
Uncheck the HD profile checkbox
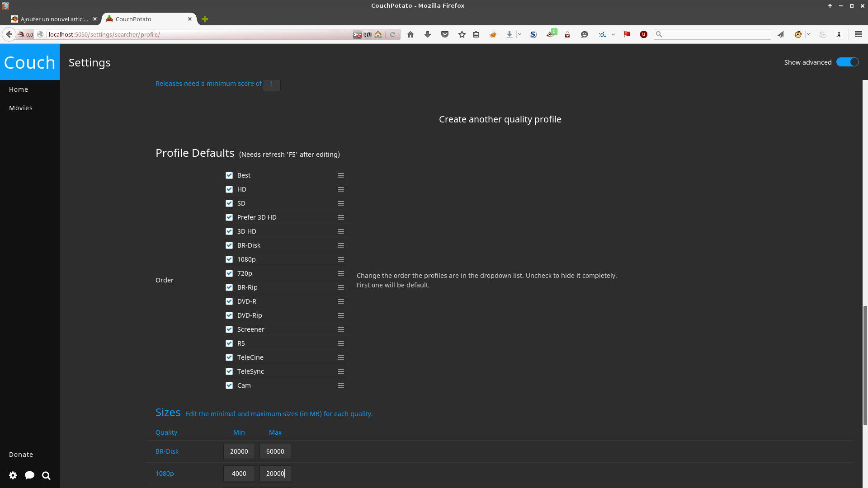coord(229,189)
